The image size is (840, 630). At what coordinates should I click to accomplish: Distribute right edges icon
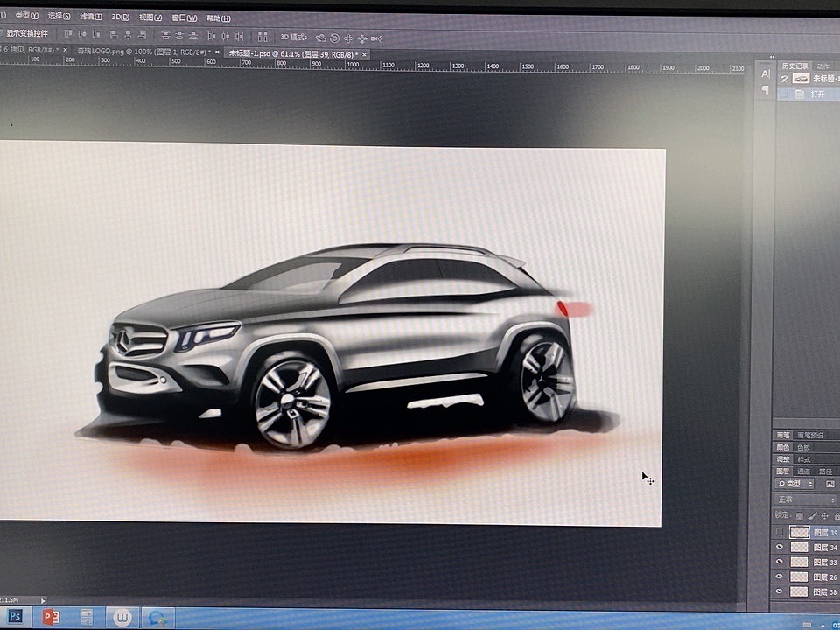point(240,37)
